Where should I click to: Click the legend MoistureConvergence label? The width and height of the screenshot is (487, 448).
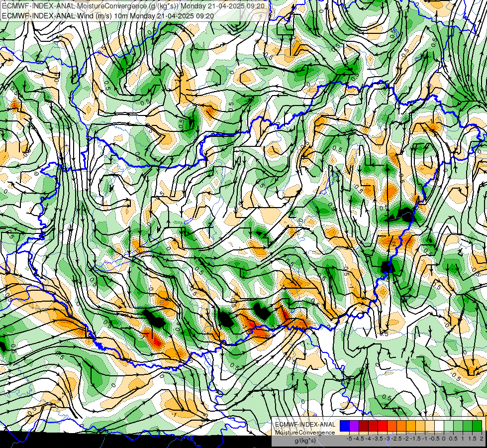(x=305, y=433)
